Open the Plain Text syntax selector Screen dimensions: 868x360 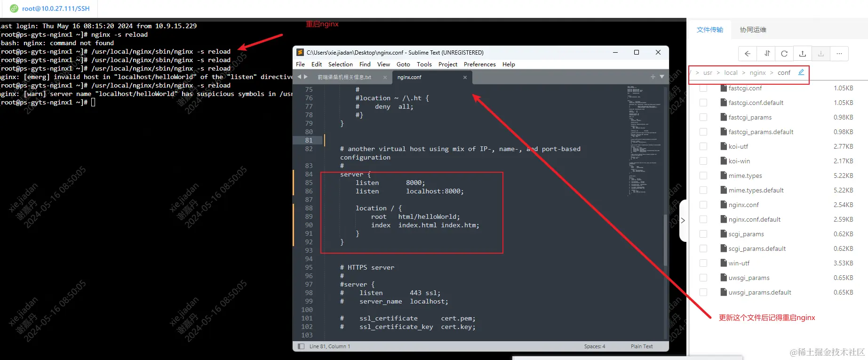tap(642, 346)
